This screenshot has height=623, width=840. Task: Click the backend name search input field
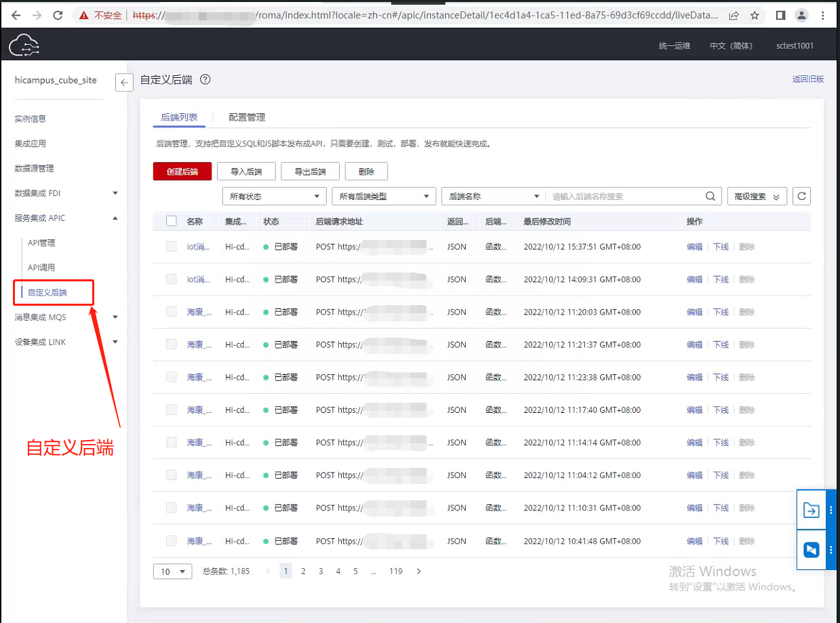click(624, 196)
